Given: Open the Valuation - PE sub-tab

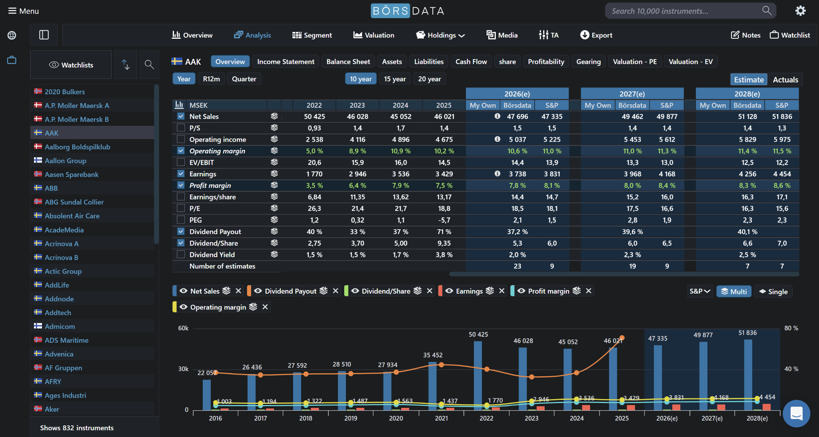Looking at the screenshot, I should point(635,62).
